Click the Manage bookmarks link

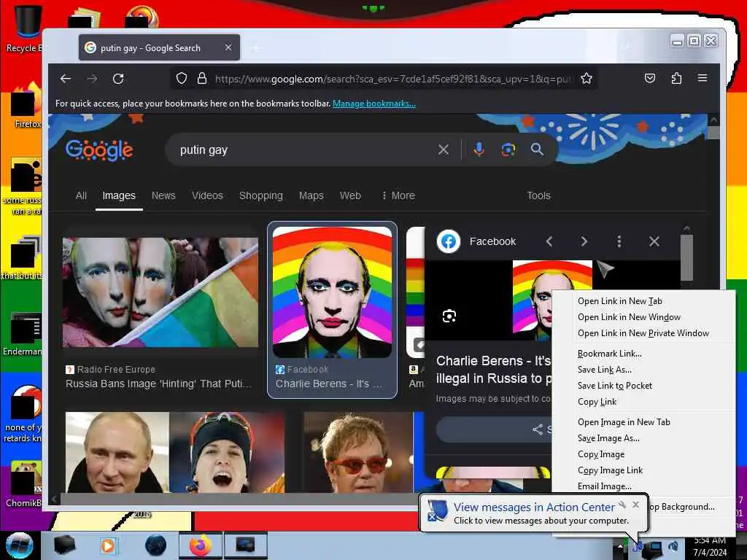tap(374, 104)
